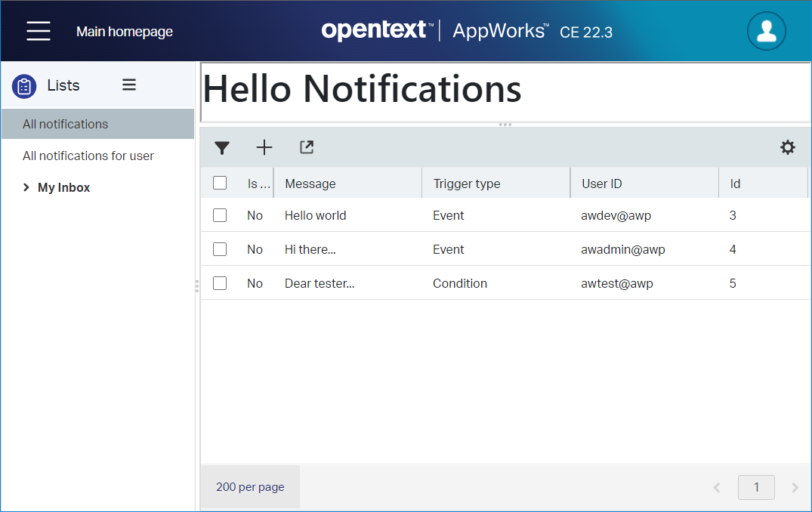
Task: Select All notifications list
Action: point(66,124)
